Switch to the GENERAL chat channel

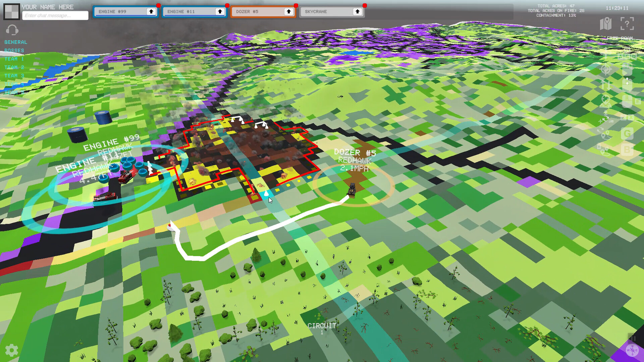pyautogui.click(x=15, y=42)
